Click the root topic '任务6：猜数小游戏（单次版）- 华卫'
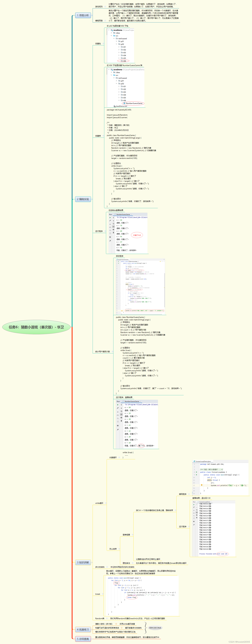The image size is (252, 644). click(36, 327)
